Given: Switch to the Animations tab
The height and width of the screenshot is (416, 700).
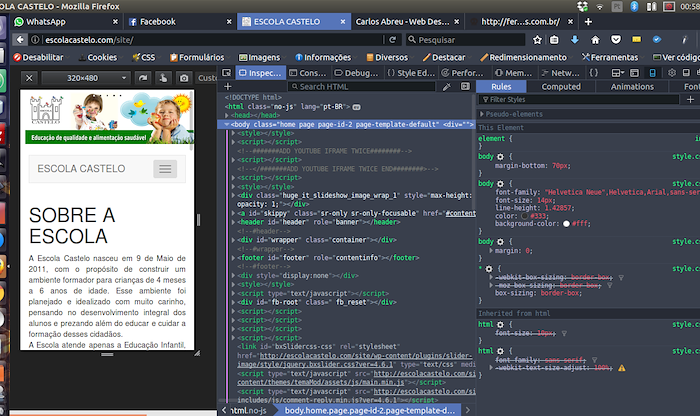Looking at the screenshot, I should pyautogui.click(x=632, y=87).
